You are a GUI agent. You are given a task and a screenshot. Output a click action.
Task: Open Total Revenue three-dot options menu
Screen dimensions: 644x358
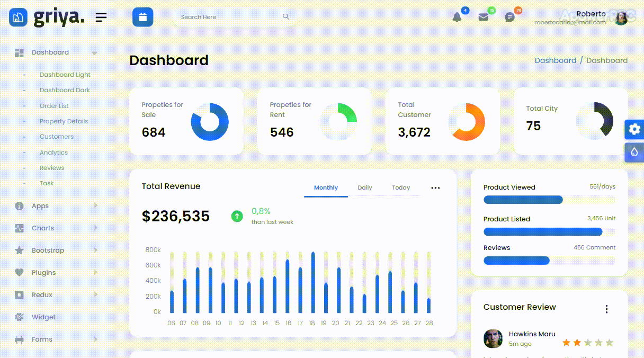coord(435,188)
